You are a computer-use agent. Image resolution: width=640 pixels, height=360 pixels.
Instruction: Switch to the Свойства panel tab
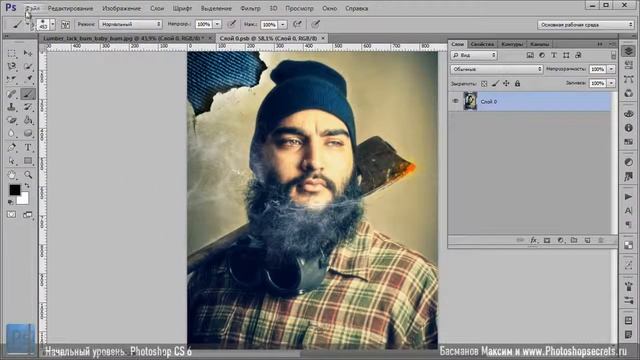(482, 44)
